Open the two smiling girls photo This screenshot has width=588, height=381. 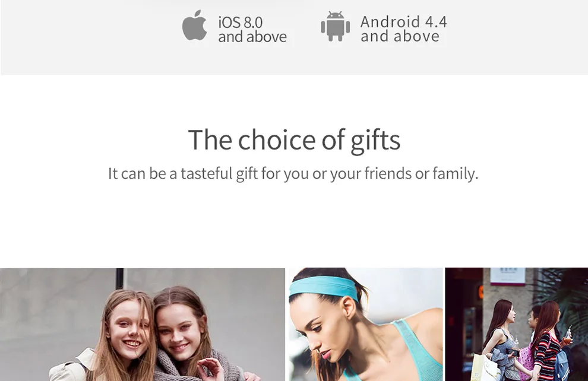(x=142, y=325)
